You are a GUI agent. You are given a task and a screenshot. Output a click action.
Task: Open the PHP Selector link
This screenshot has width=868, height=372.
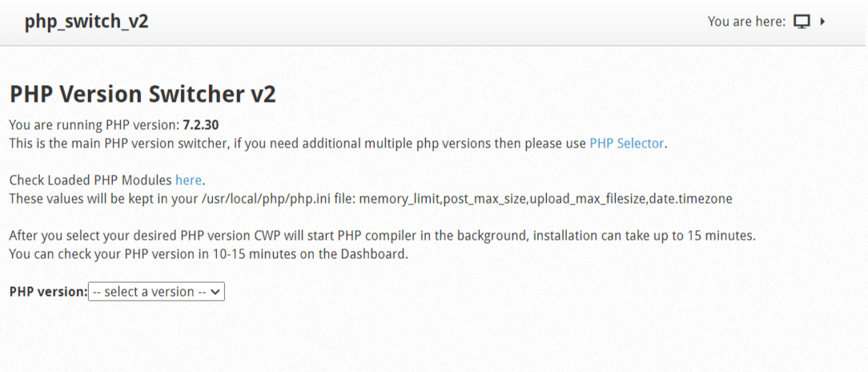pos(627,144)
